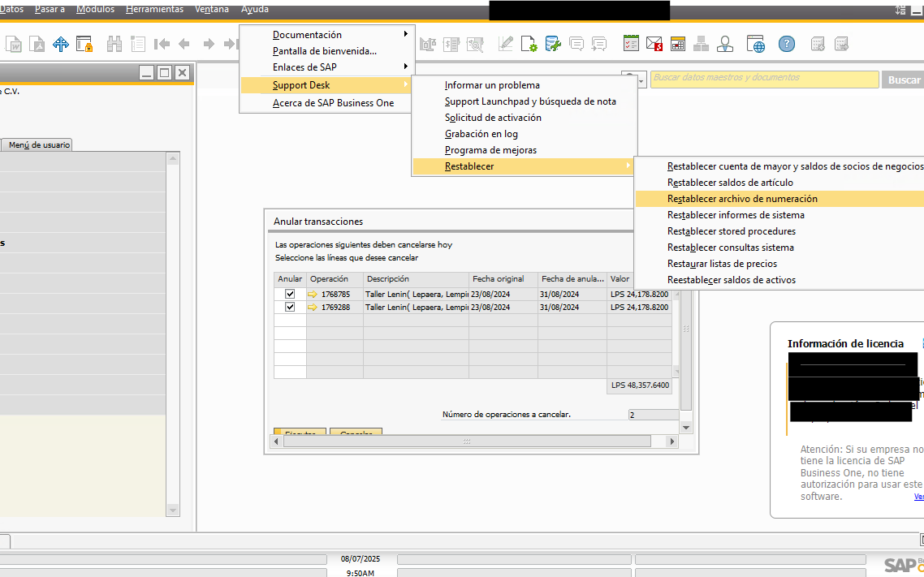The width and height of the screenshot is (924, 577).
Task: Click the master data search input field
Action: (x=764, y=79)
